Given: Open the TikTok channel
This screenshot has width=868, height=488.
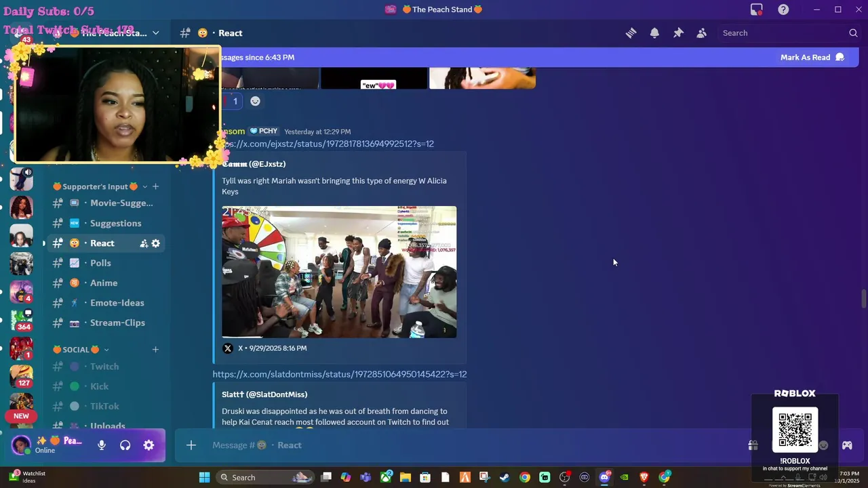Looking at the screenshot, I should pos(106,406).
